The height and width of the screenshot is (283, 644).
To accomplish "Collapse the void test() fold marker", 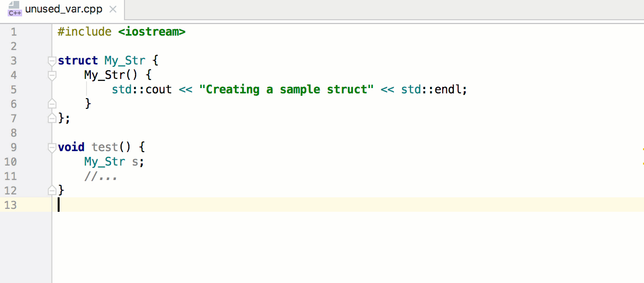I will 52,148.
